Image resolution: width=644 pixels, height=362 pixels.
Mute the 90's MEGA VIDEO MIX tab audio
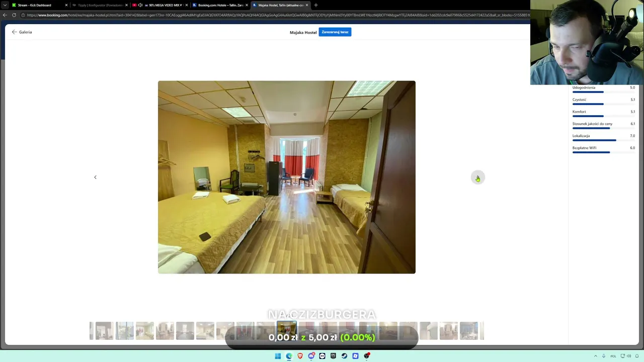140,5
